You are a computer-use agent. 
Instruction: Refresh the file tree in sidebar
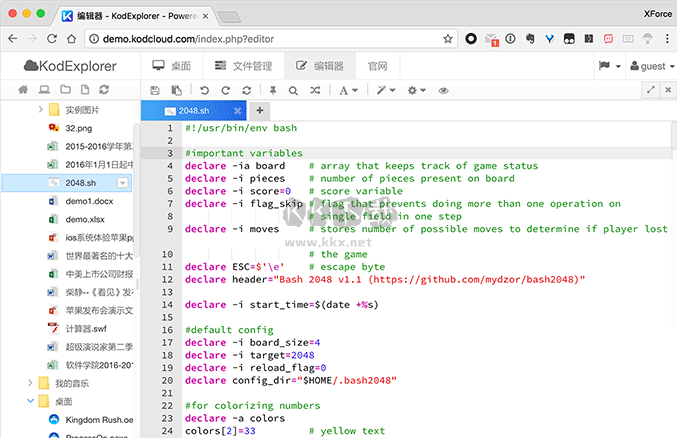(105, 90)
